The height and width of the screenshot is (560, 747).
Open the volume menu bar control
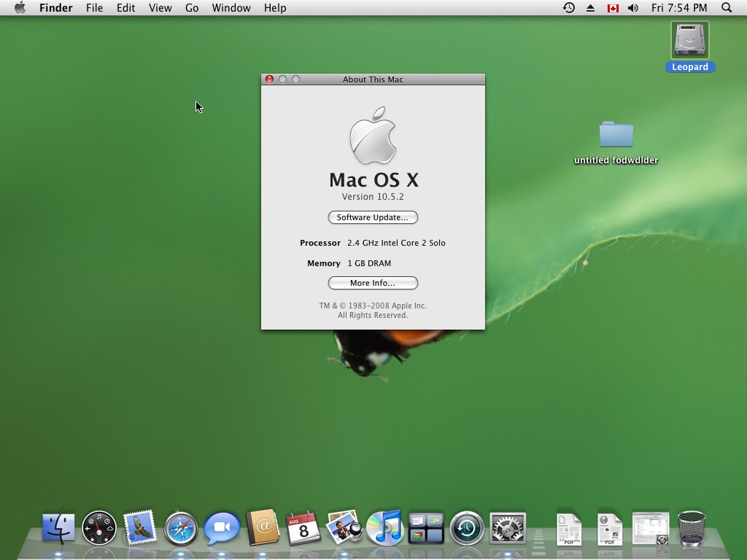pyautogui.click(x=633, y=7)
